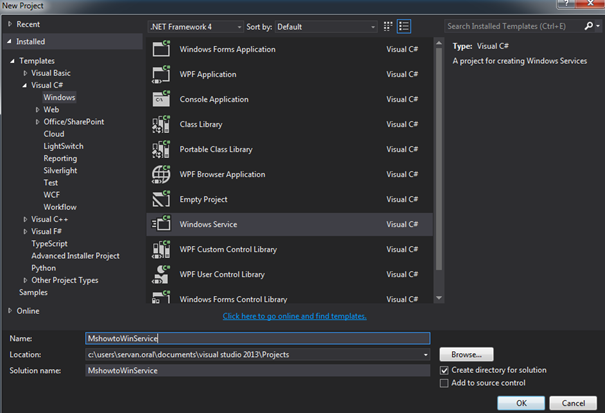The height and width of the screenshot is (413, 605).
Task: Select the Test template category
Action: point(51,183)
